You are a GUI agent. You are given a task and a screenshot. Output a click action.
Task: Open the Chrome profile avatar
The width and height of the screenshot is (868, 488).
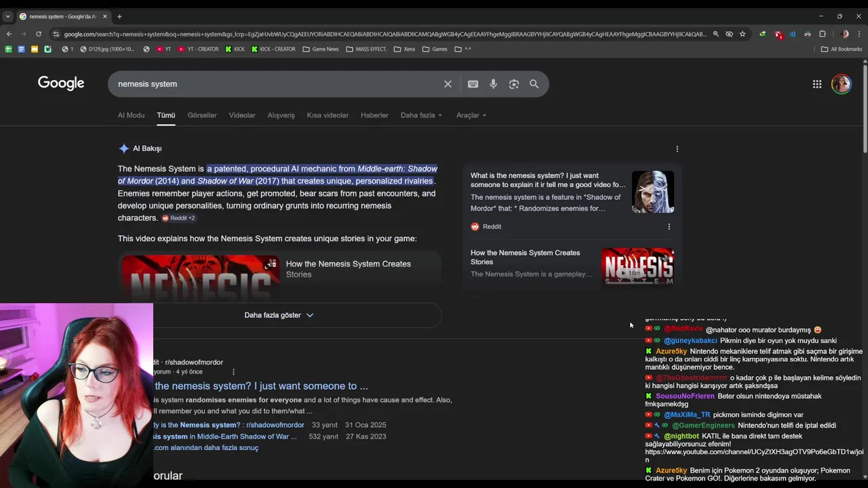click(x=844, y=34)
